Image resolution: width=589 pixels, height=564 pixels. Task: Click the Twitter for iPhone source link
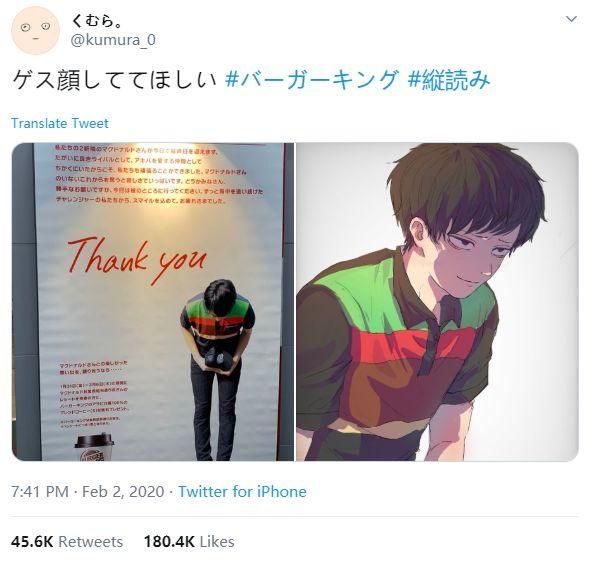tap(242, 491)
